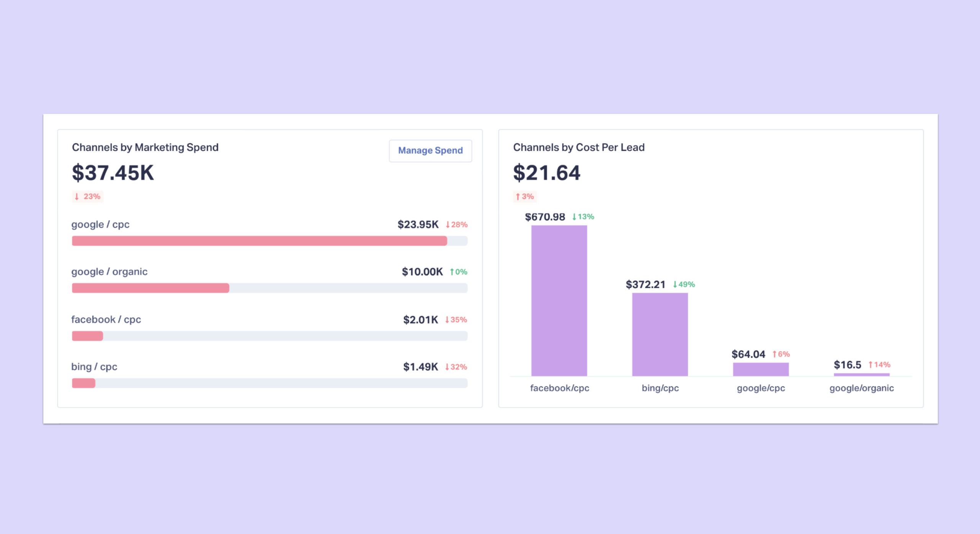Click the 28% down indicator for google / cpc

pos(457,225)
